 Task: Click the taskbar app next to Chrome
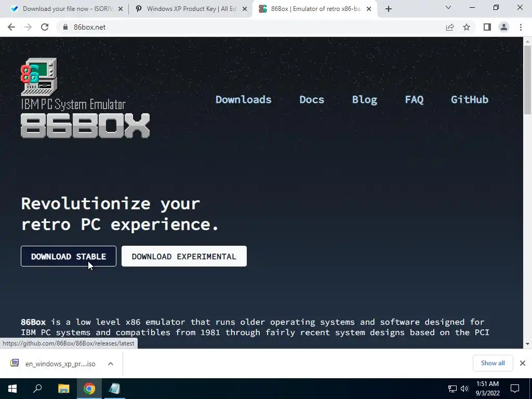(115, 389)
